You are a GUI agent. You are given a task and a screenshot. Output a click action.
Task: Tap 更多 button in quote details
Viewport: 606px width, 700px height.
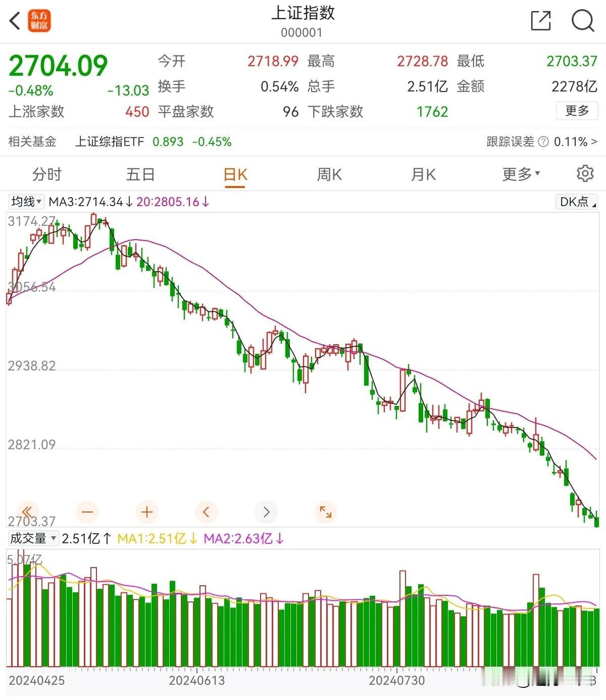pos(577,111)
